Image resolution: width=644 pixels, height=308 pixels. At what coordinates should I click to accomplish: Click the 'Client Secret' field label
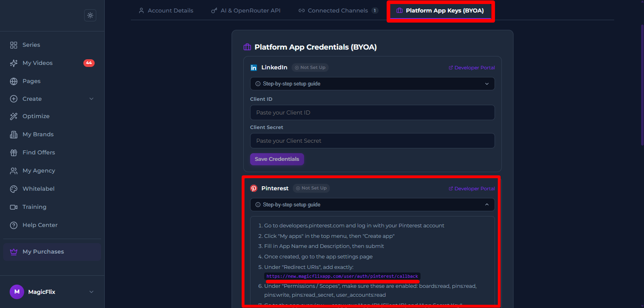(x=267, y=127)
